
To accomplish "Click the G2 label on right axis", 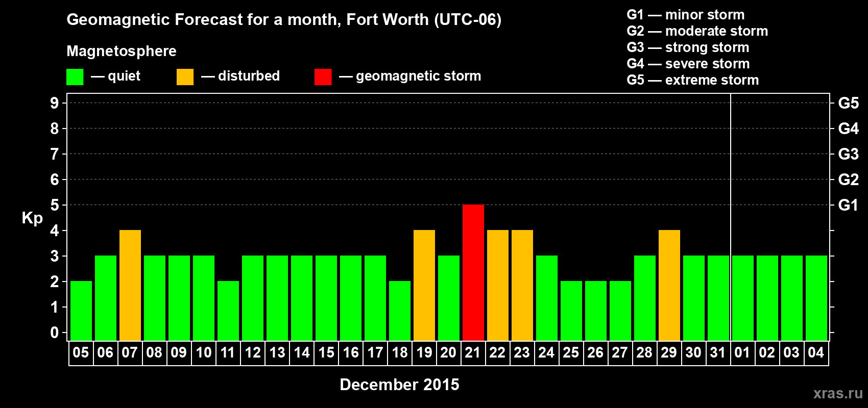I will pos(848,180).
